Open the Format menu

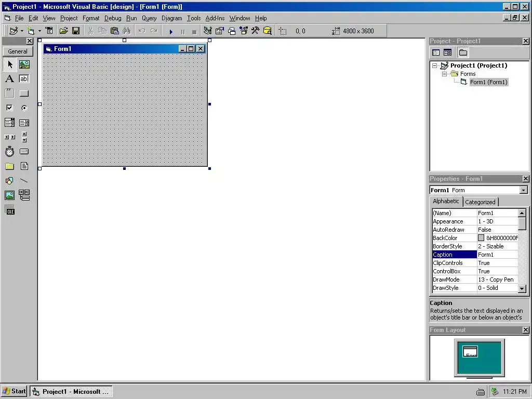pyautogui.click(x=91, y=18)
